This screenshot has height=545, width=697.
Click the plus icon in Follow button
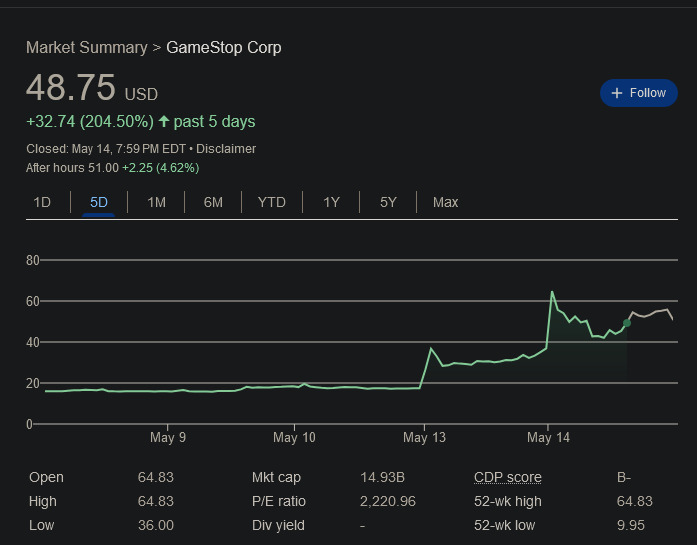click(617, 93)
